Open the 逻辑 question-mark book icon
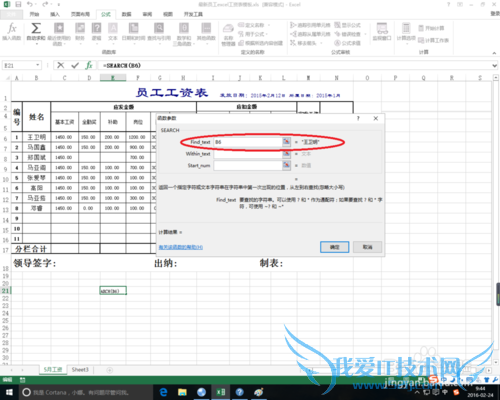This screenshot has width=500, height=400. tap(96, 28)
